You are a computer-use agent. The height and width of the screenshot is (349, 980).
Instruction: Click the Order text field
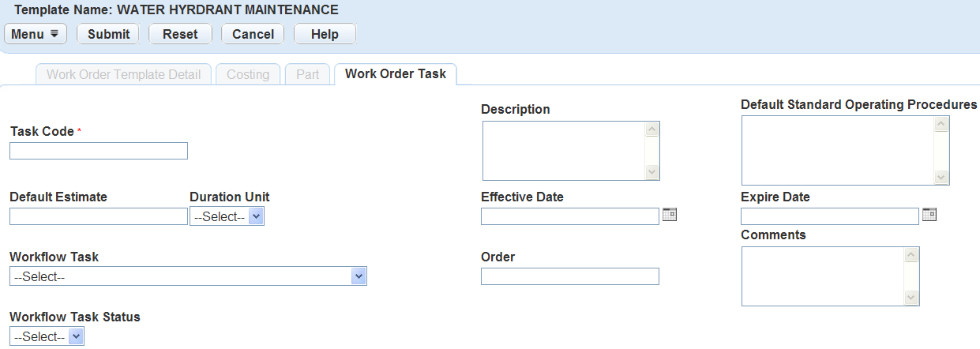[x=569, y=276]
